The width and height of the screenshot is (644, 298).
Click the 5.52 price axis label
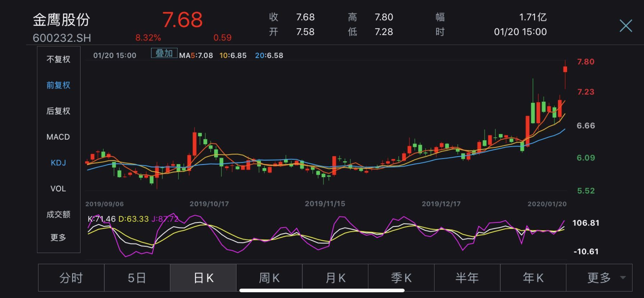pyautogui.click(x=586, y=191)
